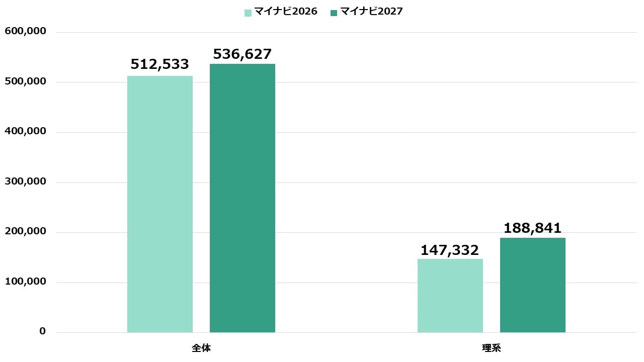Choose the 100,000 y-axis label

pos(25,282)
